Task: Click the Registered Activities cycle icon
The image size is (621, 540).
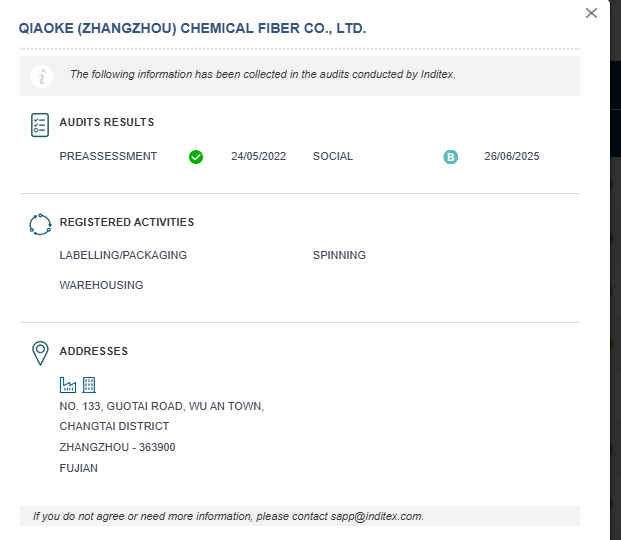Action: pos(40,224)
